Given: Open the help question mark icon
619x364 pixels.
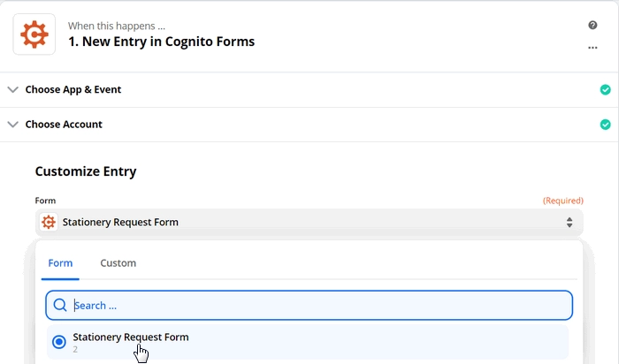Looking at the screenshot, I should tap(592, 26).
